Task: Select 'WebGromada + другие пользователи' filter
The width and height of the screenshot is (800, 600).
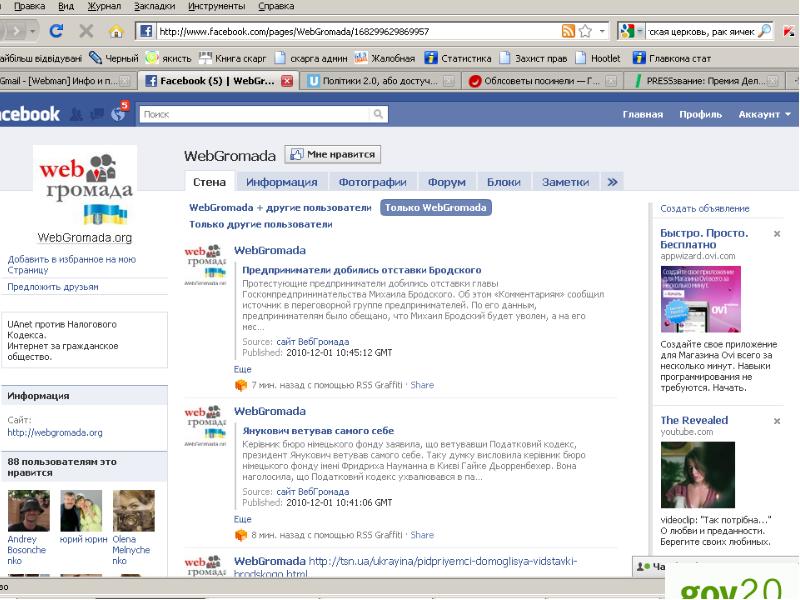Action: coord(280,208)
